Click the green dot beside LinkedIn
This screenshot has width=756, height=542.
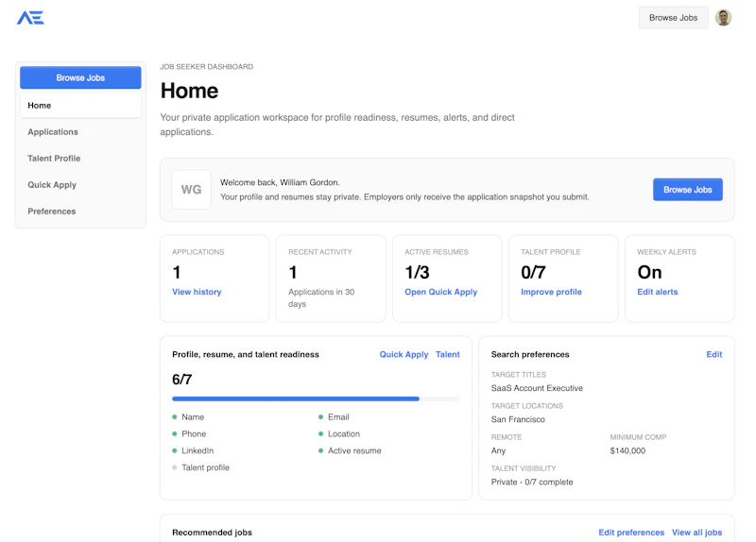pyautogui.click(x=175, y=451)
